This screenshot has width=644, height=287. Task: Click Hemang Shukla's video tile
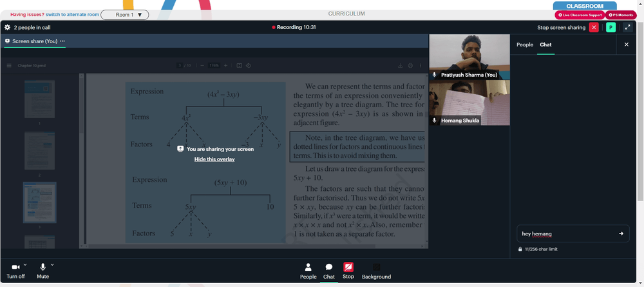pyautogui.click(x=469, y=103)
